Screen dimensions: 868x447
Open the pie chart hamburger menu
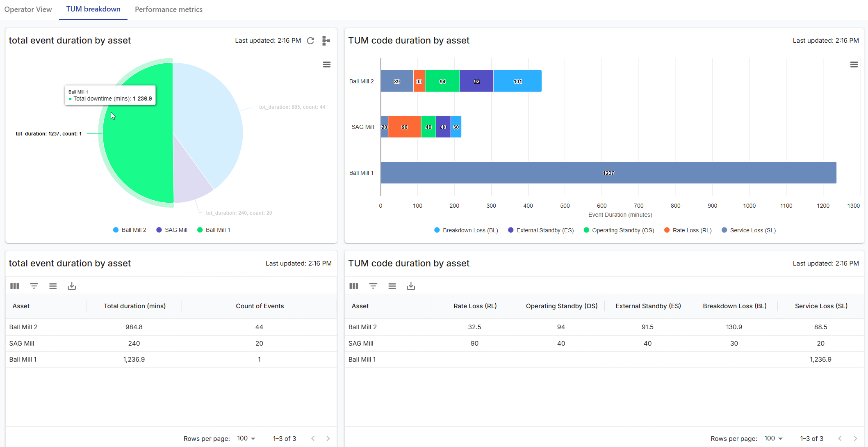click(326, 64)
